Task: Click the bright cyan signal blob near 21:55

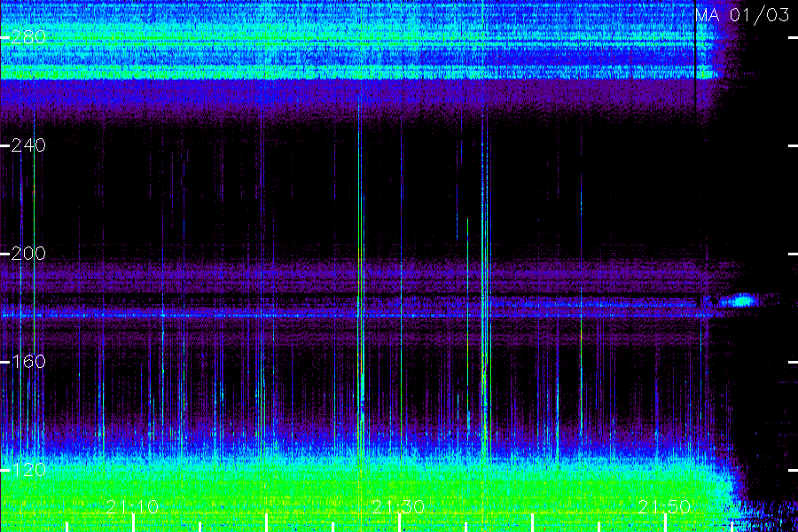Action: point(741,301)
